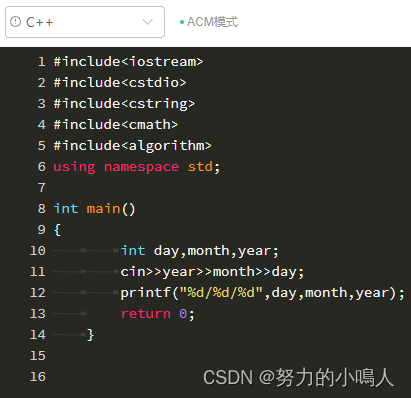Click the opening brace on line 9
The width and height of the screenshot is (411, 398).
[x=57, y=230]
